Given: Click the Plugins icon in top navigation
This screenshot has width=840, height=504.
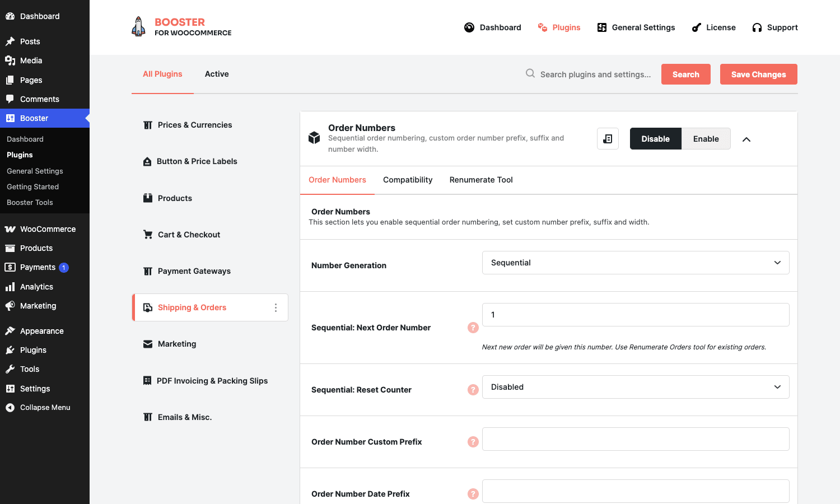Looking at the screenshot, I should 542,27.
